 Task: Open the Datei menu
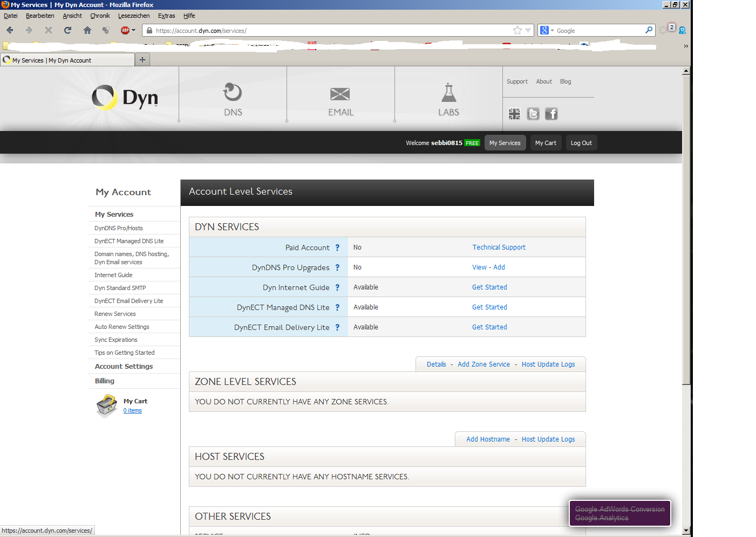[11, 16]
